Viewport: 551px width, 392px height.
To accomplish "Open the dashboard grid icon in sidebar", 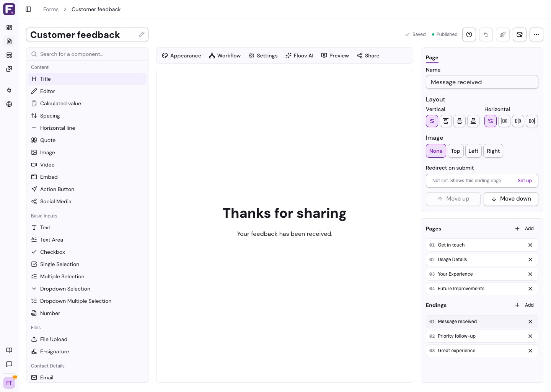I will coord(9,28).
